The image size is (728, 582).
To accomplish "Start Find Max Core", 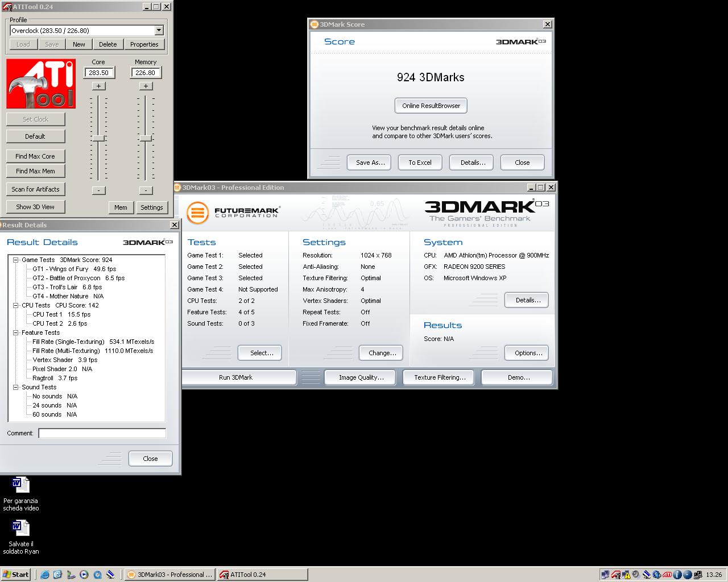I will coord(35,156).
